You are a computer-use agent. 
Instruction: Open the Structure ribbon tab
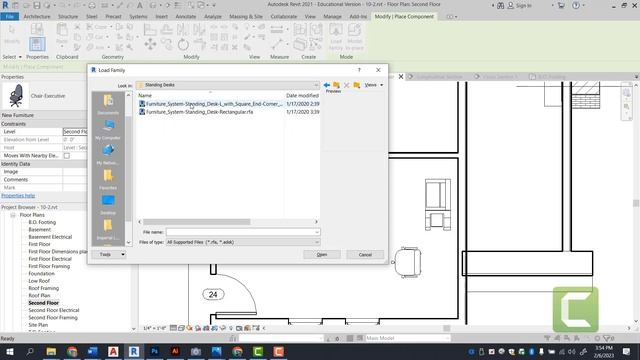68,16
